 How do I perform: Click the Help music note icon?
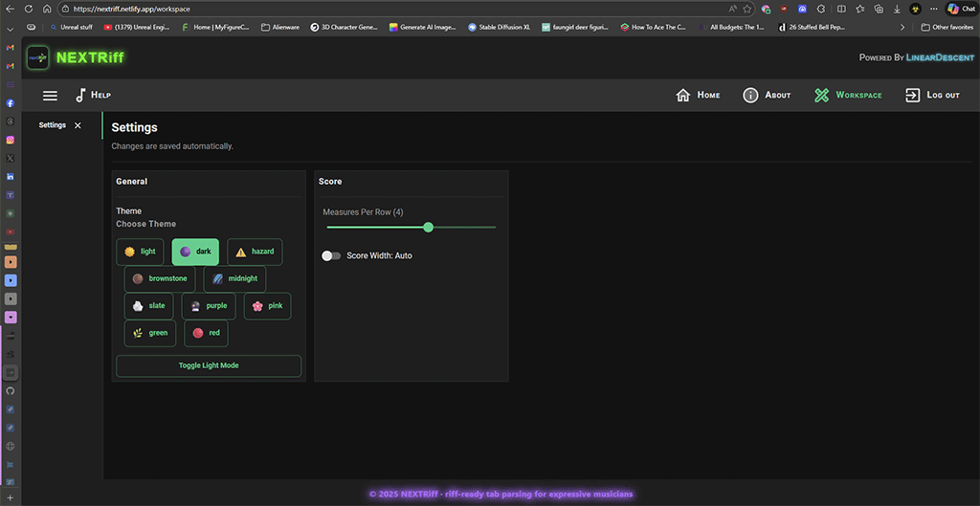[x=80, y=96]
